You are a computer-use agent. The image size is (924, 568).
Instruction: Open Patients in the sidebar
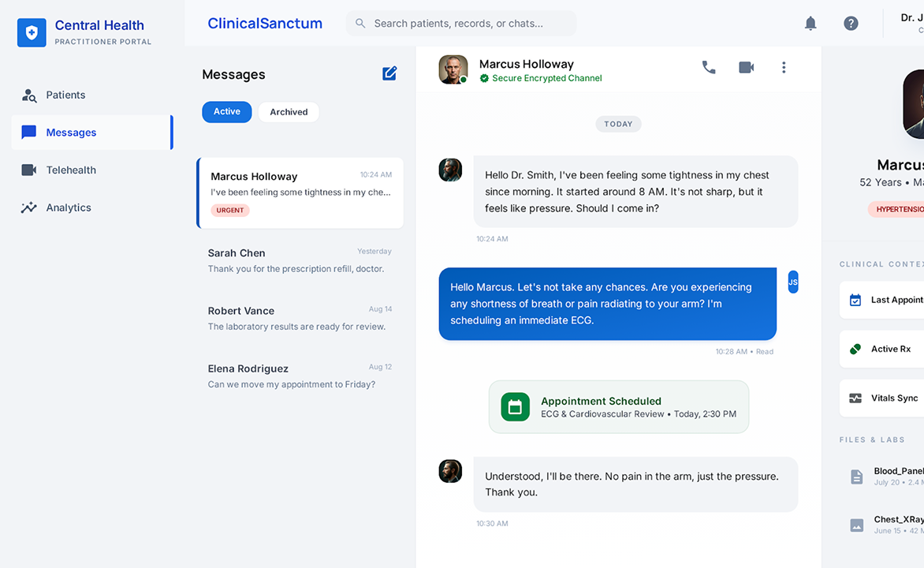pyautogui.click(x=65, y=95)
